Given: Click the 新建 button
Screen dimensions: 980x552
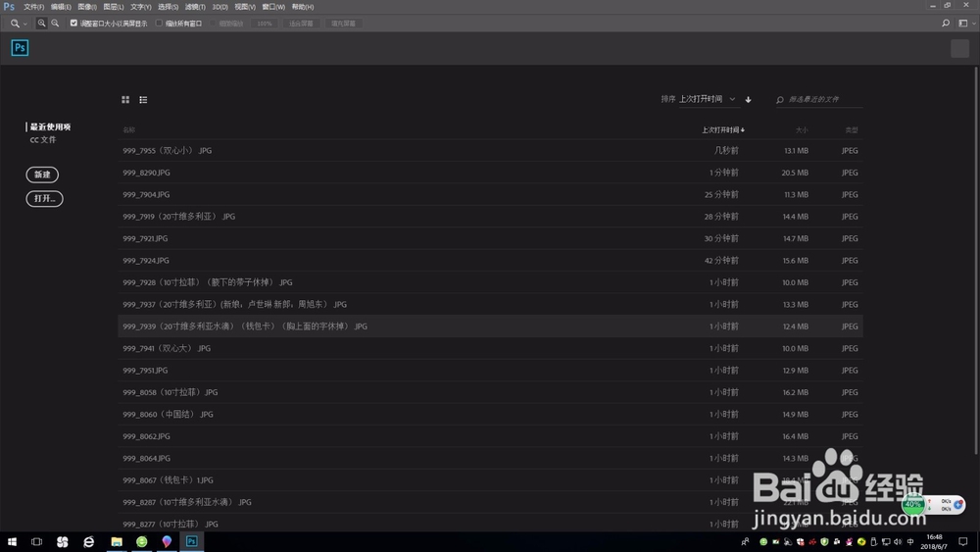Looking at the screenshot, I should tap(42, 175).
